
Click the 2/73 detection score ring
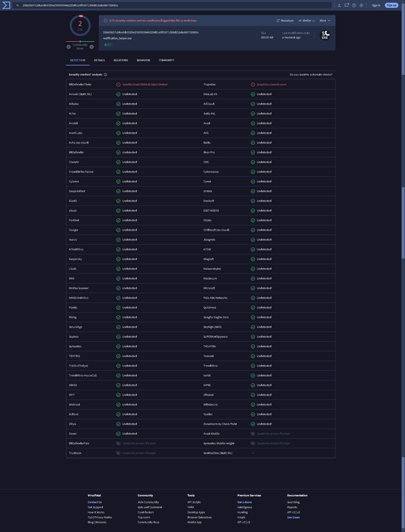point(80,25)
